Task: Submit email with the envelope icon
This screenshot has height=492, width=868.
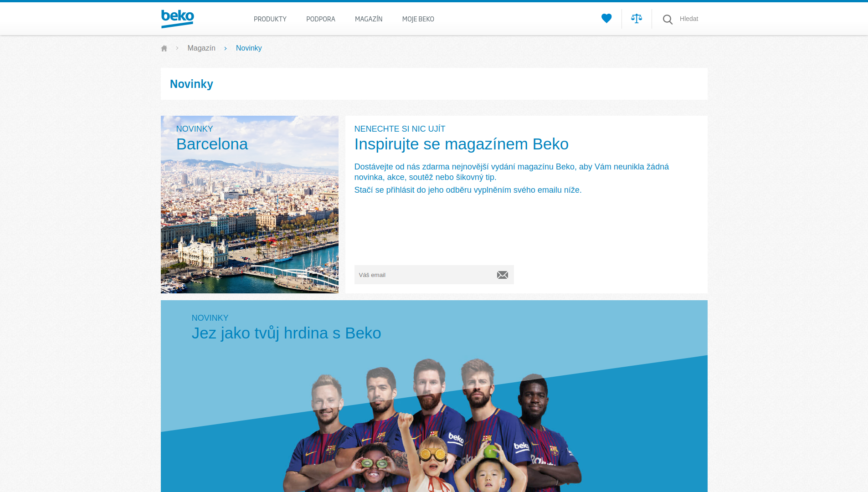Action: tap(503, 275)
